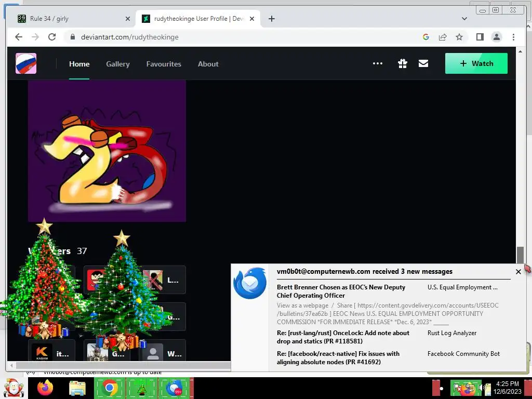Open the Brett Brenner EEOC message
This screenshot has height=399, width=532.
click(341, 291)
